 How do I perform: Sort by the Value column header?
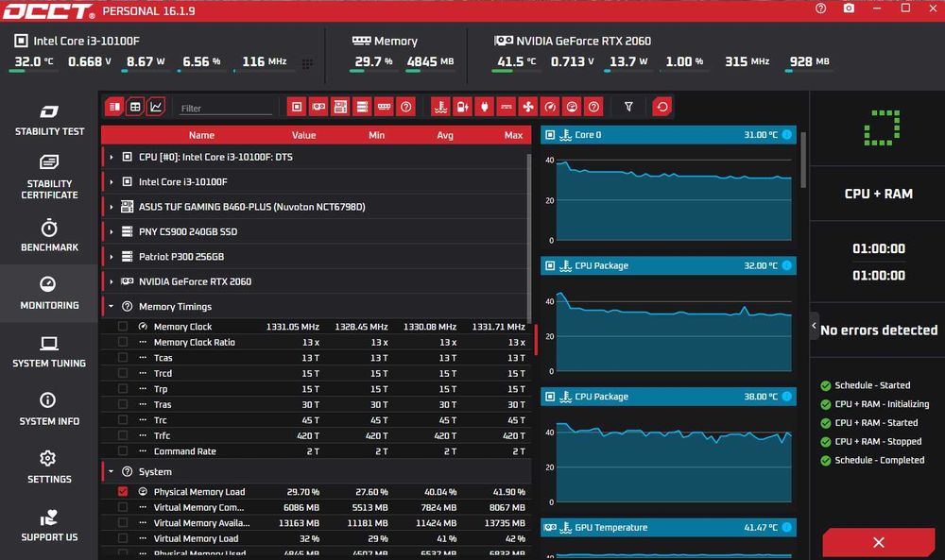pyautogui.click(x=303, y=135)
